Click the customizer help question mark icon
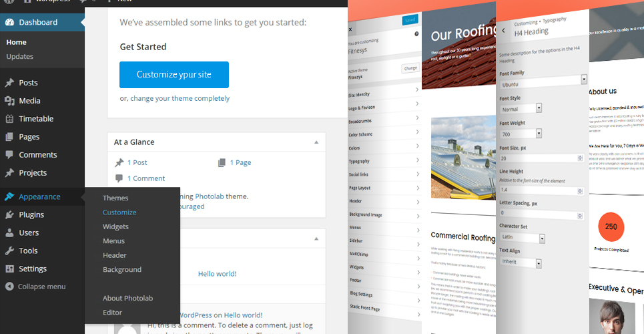644x334 pixels. (416, 33)
